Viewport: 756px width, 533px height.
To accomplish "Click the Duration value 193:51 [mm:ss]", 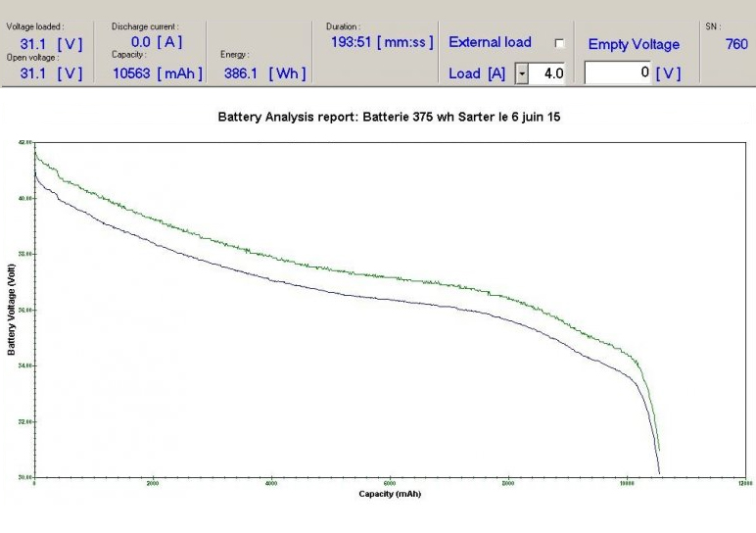I will (382, 42).
